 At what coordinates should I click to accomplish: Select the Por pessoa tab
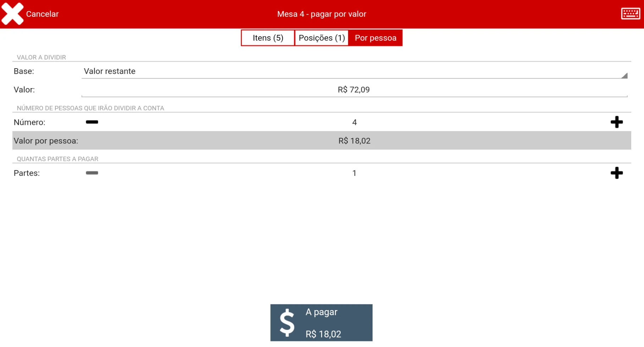pyautogui.click(x=375, y=38)
